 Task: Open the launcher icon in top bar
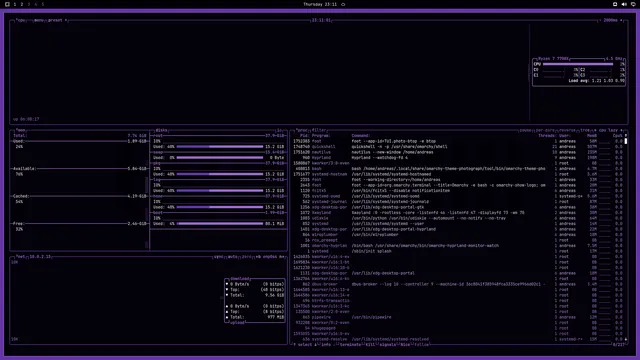[7, 4]
